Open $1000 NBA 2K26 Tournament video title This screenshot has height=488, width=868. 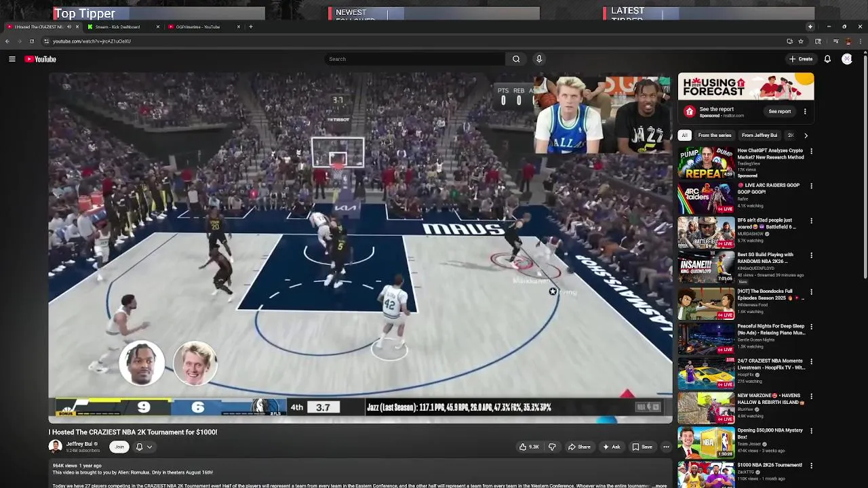(769, 465)
